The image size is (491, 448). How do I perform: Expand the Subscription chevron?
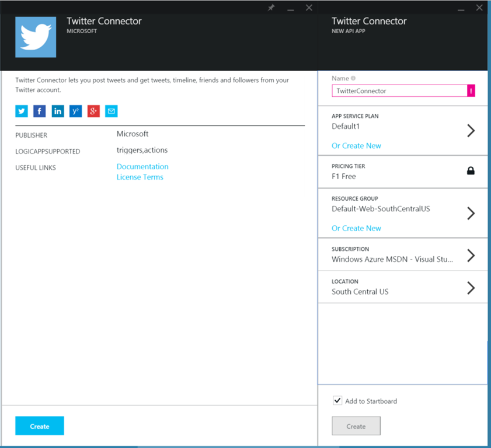click(471, 256)
